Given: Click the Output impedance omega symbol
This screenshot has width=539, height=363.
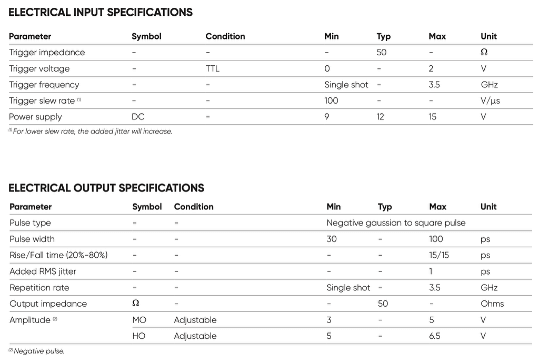Looking at the screenshot, I should click(135, 303).
